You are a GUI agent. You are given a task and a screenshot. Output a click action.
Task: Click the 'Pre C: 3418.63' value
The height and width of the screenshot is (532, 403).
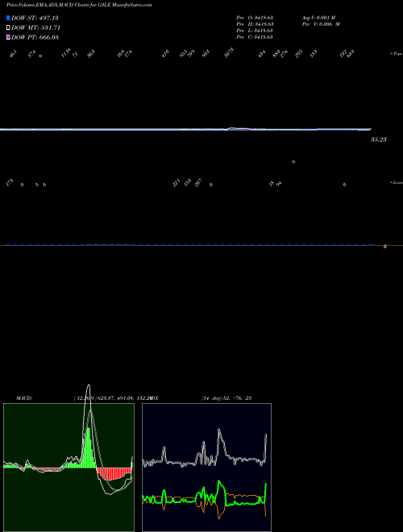point(255,37)
